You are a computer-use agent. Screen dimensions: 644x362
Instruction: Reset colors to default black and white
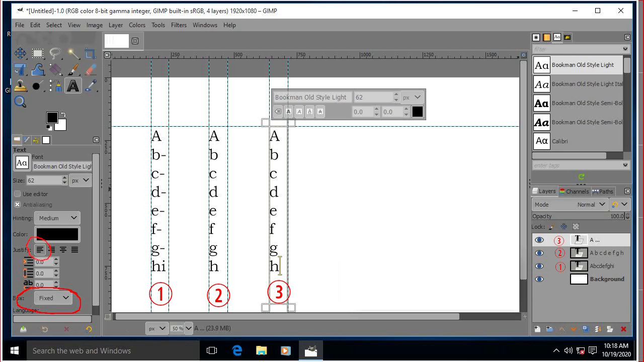click(x=49, y=127)
